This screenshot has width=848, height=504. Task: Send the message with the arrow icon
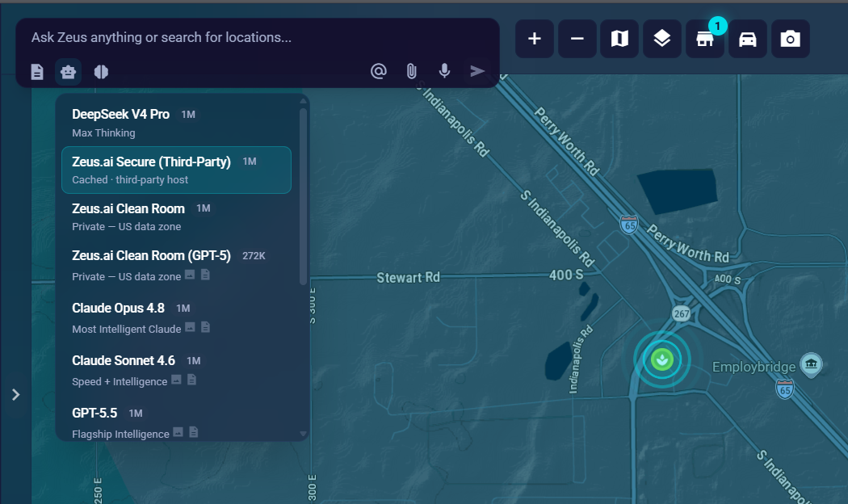(x=477, y=71)
